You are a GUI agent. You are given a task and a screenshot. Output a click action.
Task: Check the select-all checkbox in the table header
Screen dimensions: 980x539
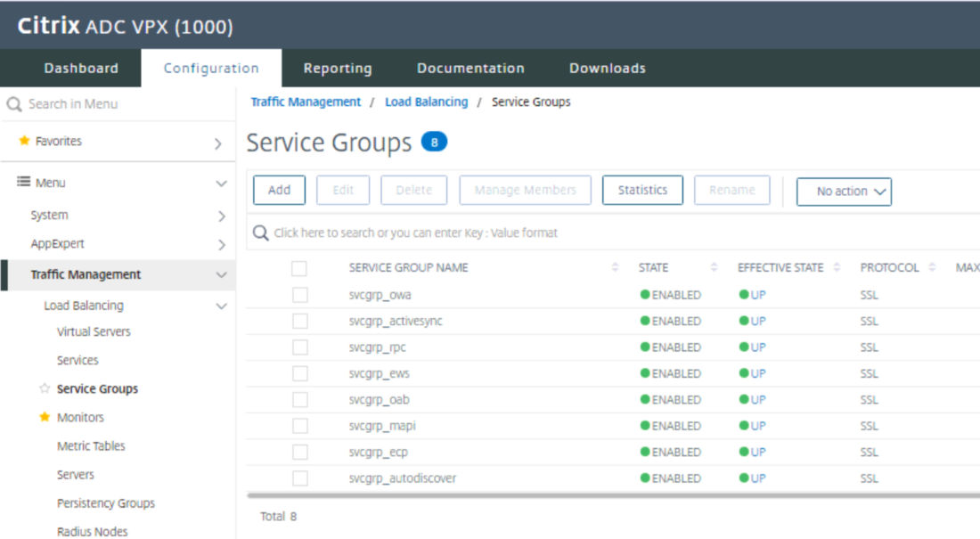[x=300, y=267]
